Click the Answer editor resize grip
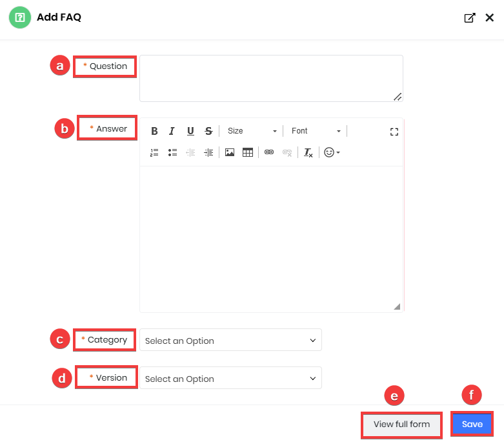504x440 pixels. pos(397,306)
